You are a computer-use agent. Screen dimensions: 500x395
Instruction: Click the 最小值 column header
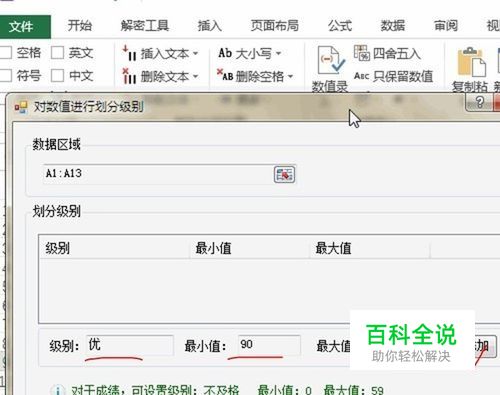tap(250, 248)
